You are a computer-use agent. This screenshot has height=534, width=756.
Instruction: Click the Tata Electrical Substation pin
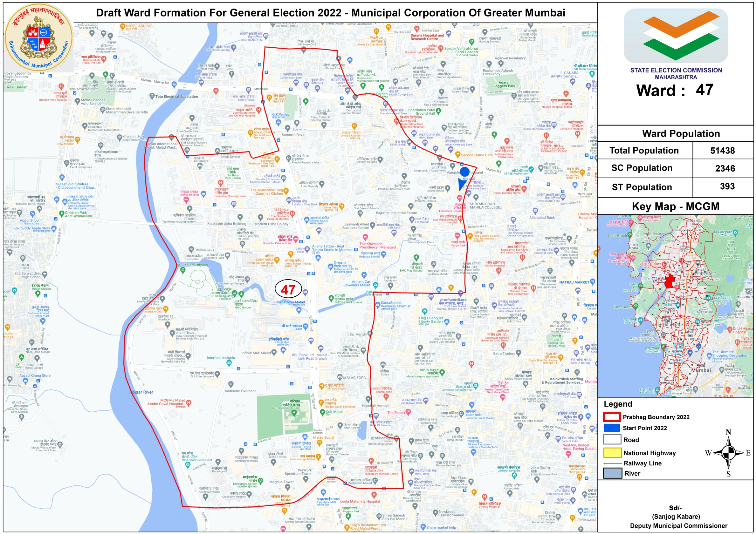click(152, 96)
